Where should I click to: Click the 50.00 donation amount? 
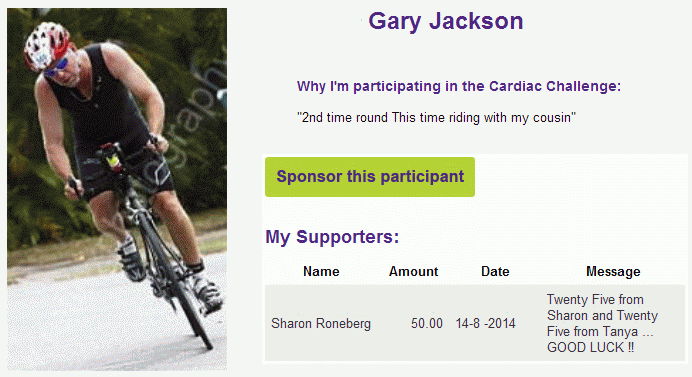click(x=427, y=324)
